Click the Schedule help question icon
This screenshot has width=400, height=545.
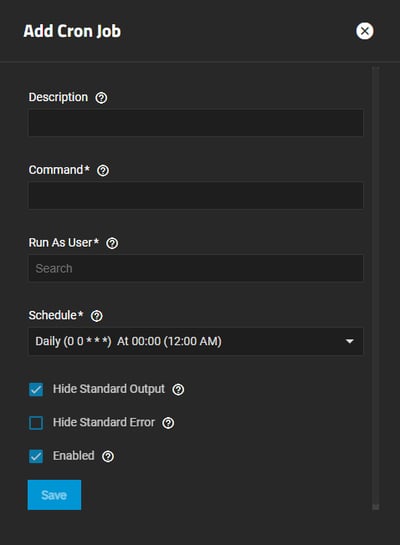tap(97, 316)
